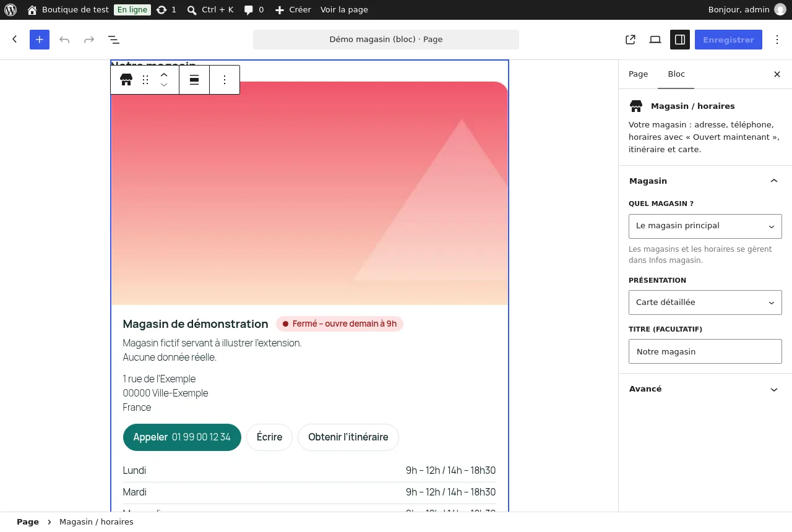Open the updates indicator showing 1

[x=166, y=10]
